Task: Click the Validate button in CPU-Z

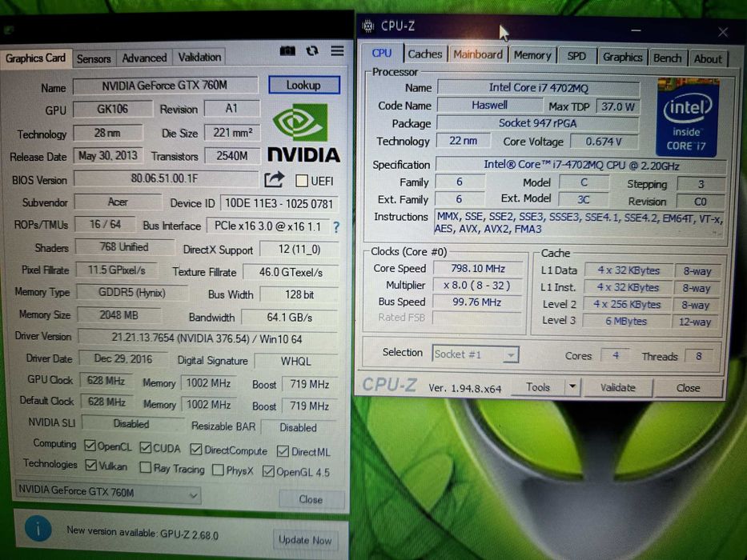Action: point(618,388)
